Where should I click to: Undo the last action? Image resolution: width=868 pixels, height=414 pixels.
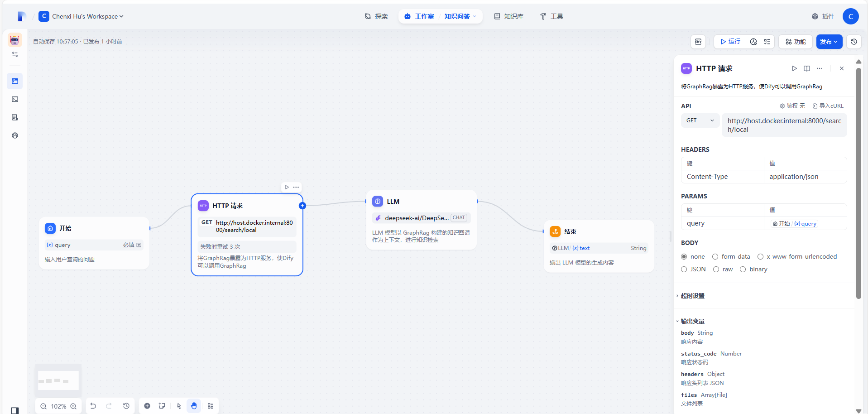(93, 406)
